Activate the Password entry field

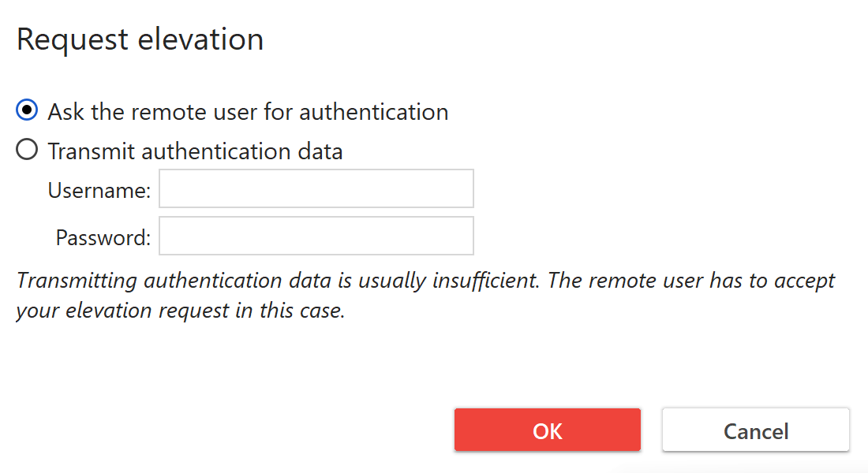point(316,236)
